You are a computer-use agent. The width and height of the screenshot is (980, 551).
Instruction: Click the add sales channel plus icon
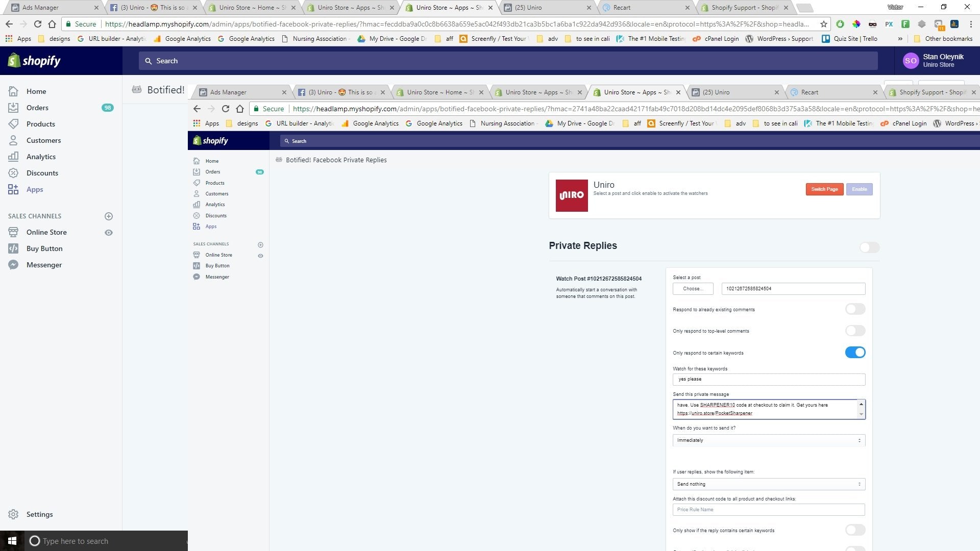point(108,216)
